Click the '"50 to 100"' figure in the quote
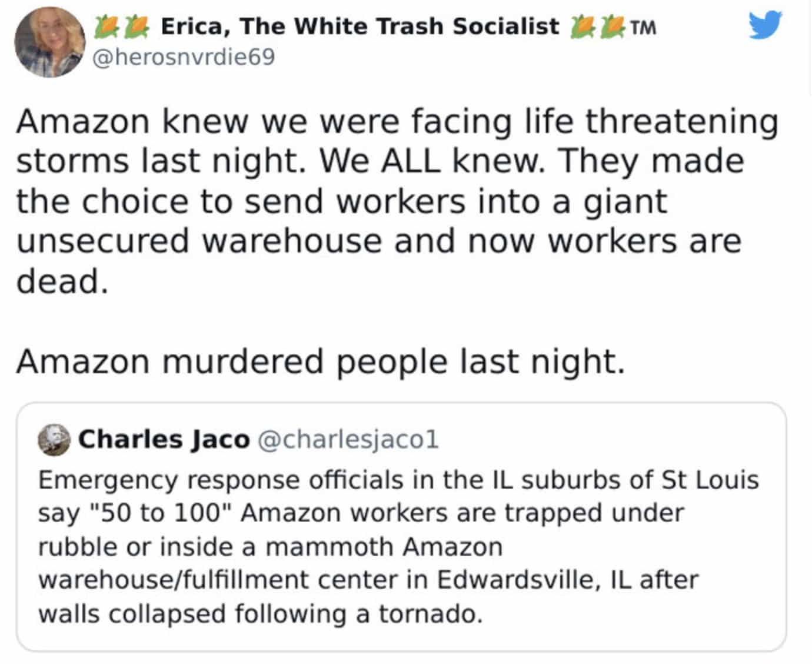Viewport: 812px width, 664px height. click(x=163, y=513)
